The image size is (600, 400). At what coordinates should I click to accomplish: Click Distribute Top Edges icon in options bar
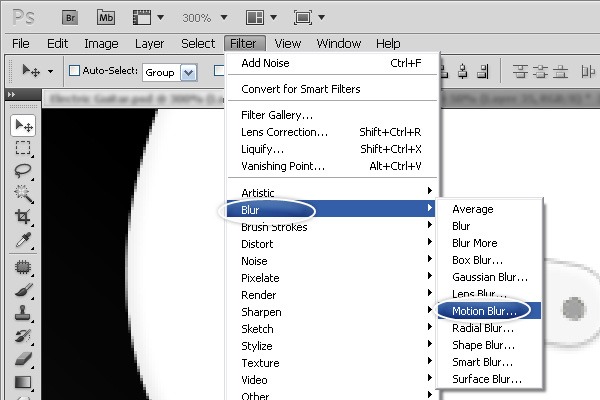520,71
